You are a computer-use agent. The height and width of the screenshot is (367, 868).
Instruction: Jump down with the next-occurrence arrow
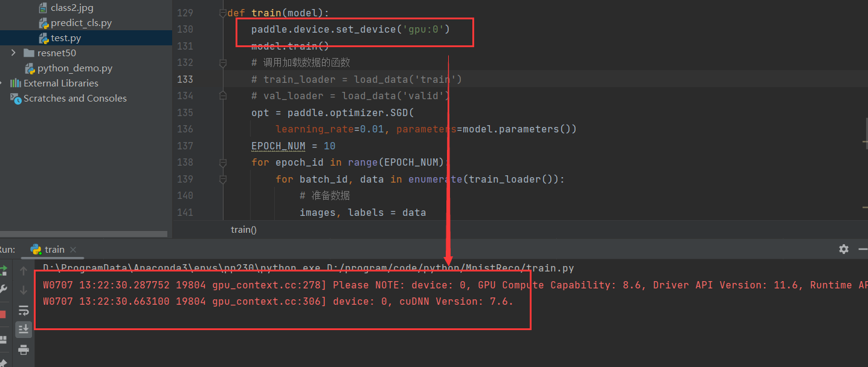tap(23, 290)
